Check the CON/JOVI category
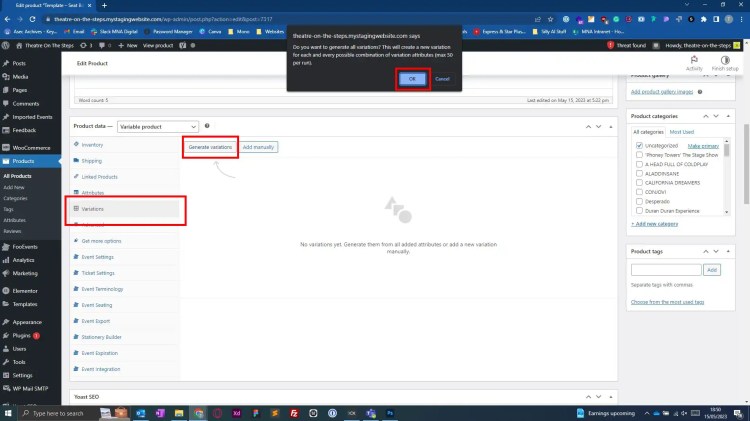The image size is (750, 421). click(x=639, y=192)
